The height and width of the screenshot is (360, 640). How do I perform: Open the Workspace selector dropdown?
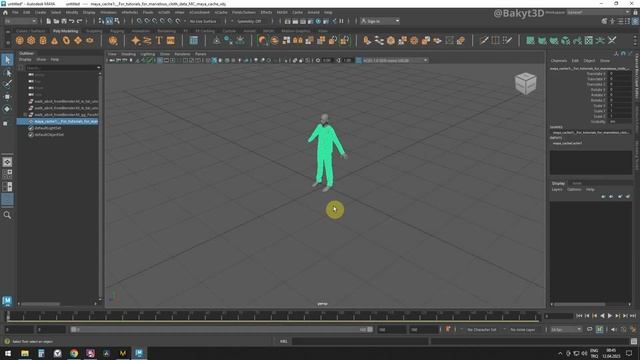598,12
